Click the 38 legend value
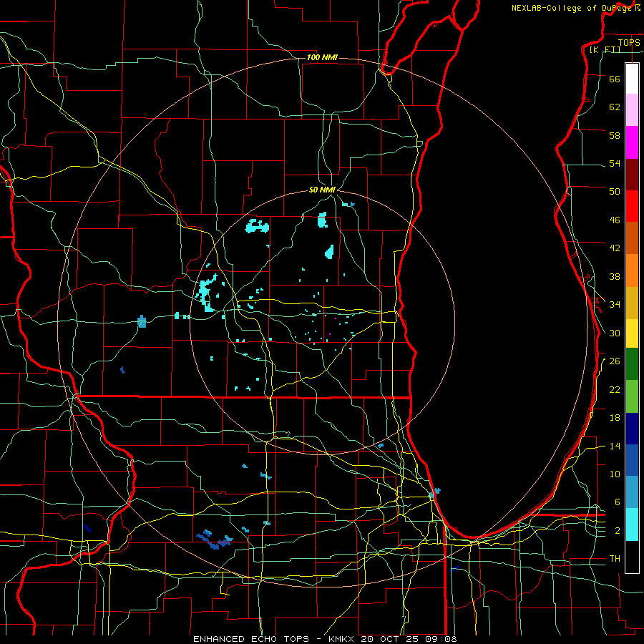 (x=615, y=276)
